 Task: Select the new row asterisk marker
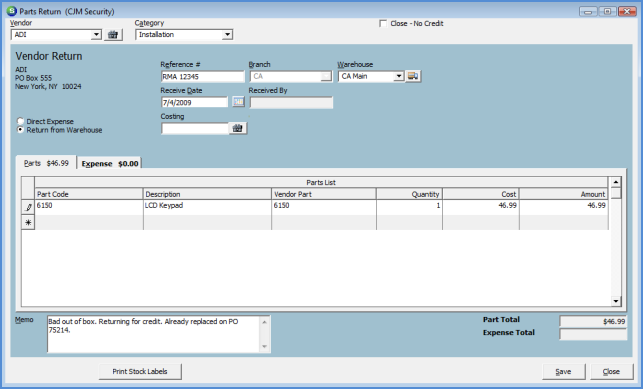[x=28, y=223]
